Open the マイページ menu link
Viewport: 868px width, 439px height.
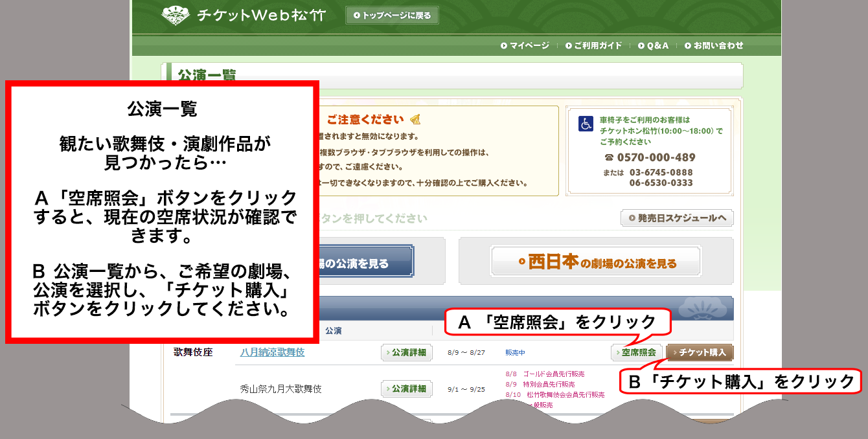(525, 45)
